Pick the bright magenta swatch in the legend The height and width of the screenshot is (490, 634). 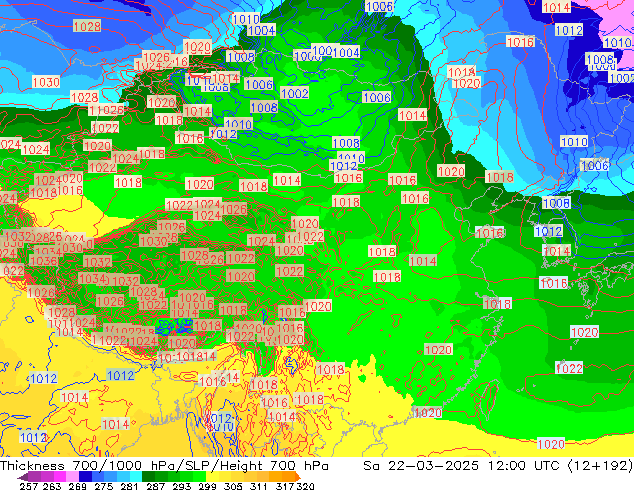click(60, 477)
